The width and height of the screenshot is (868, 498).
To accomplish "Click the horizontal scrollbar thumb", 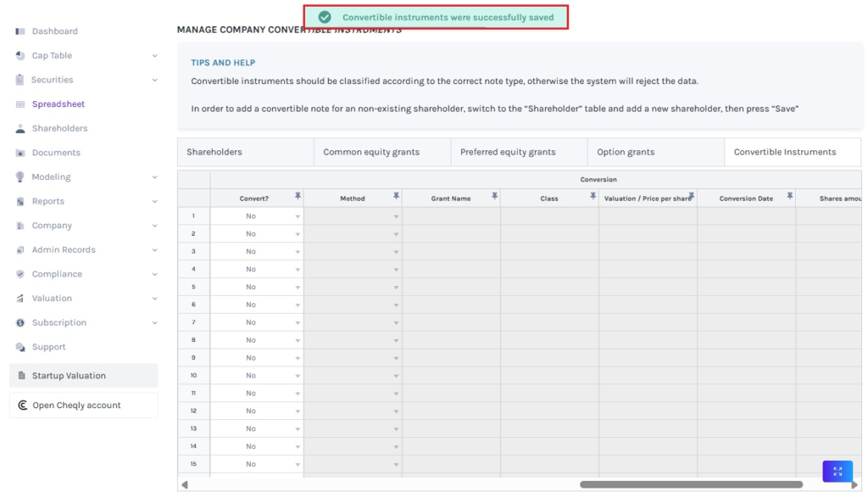I will (691, 484).
